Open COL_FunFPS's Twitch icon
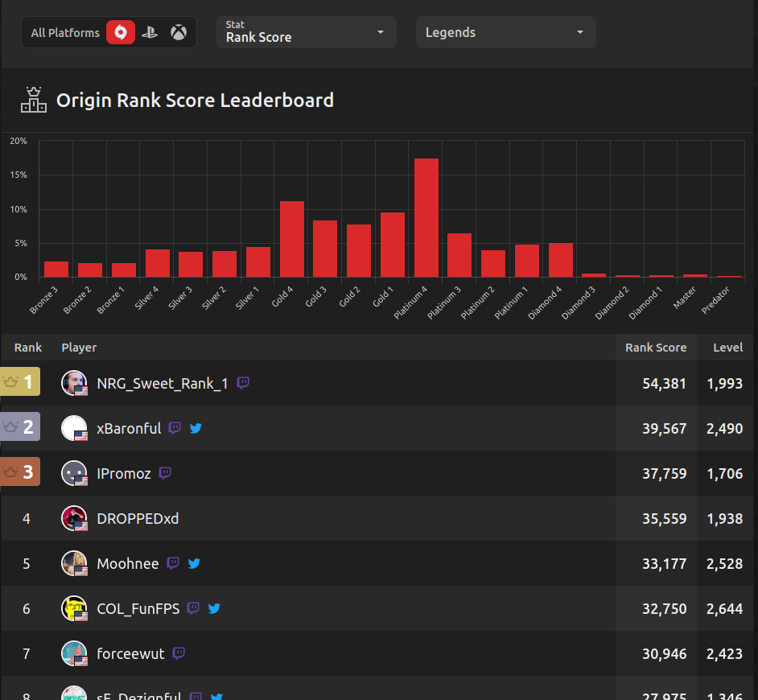 (193, 608)
